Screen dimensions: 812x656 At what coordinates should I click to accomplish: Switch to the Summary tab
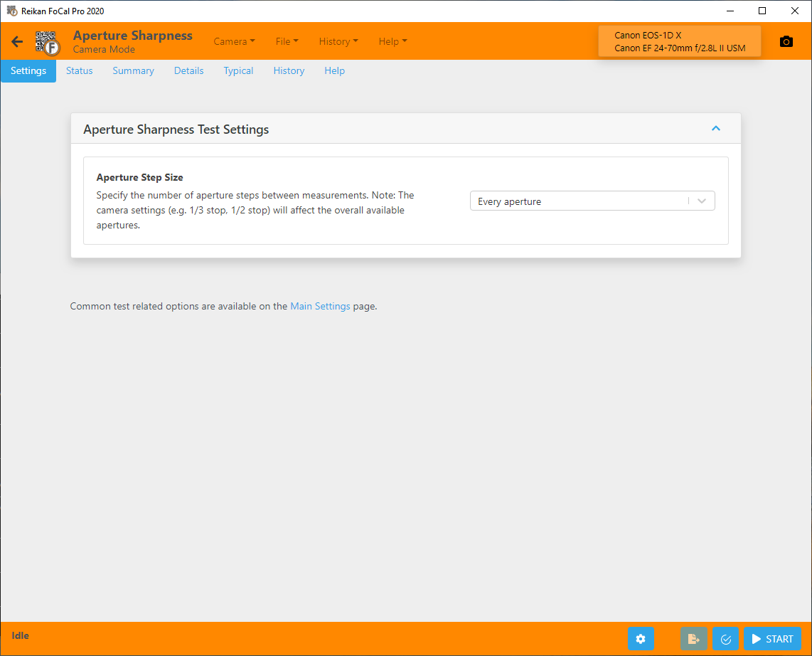click(133, 71)
